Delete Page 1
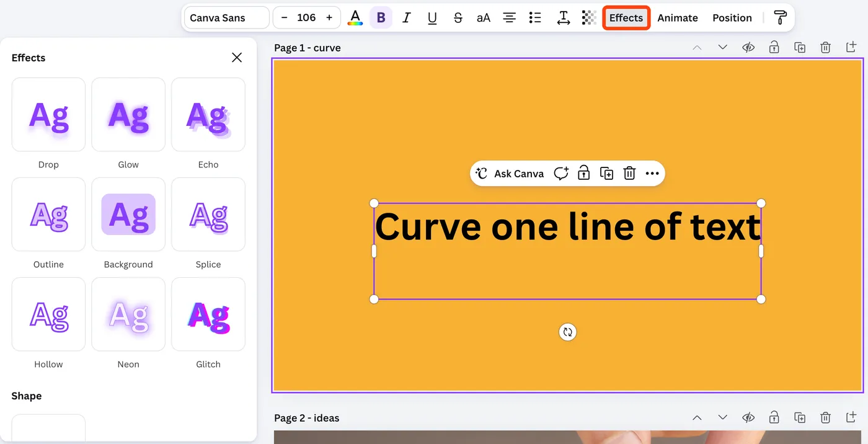 click(x=825, y=48)
